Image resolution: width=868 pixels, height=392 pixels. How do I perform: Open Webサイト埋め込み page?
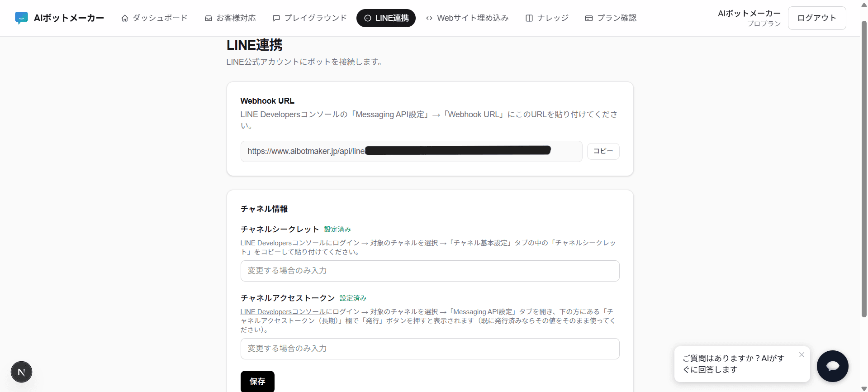pos(467,18)
